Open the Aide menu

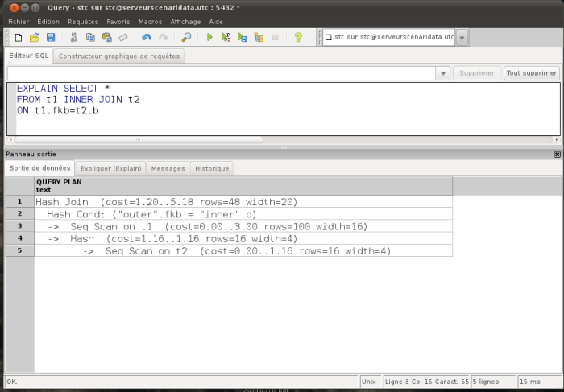click(x=216, y=22)
